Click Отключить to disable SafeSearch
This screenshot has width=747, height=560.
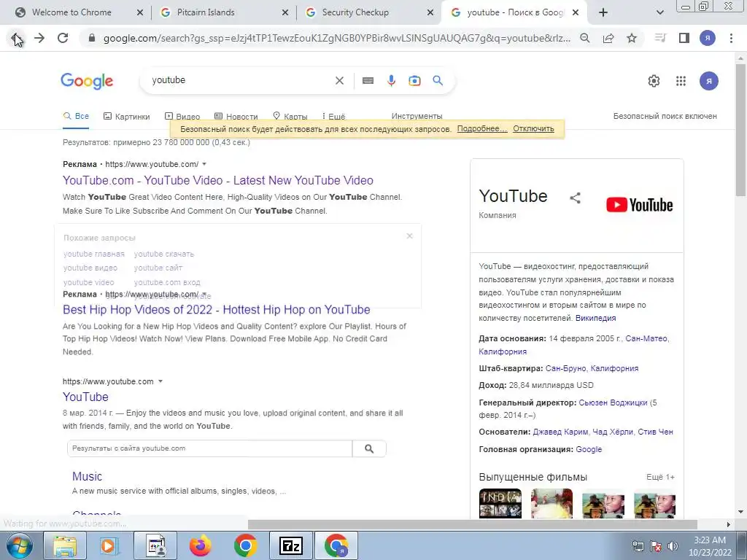[x=533, y=128]
